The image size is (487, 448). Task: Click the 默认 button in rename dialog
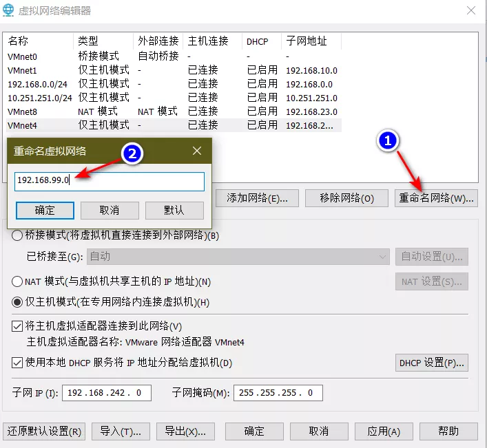[174, 210]
